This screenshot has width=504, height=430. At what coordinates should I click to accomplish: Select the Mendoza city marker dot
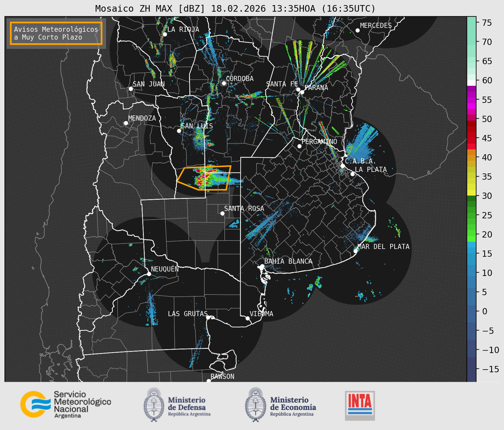[x=126, y=123]
